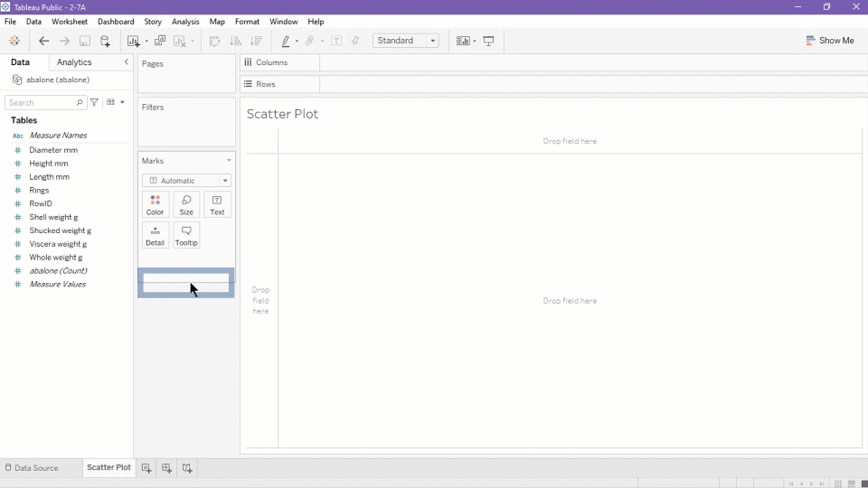Viewport: 868px width, 488px height.
Task: Click the Save icon in the toolbar
Action: tap(85, 41)
